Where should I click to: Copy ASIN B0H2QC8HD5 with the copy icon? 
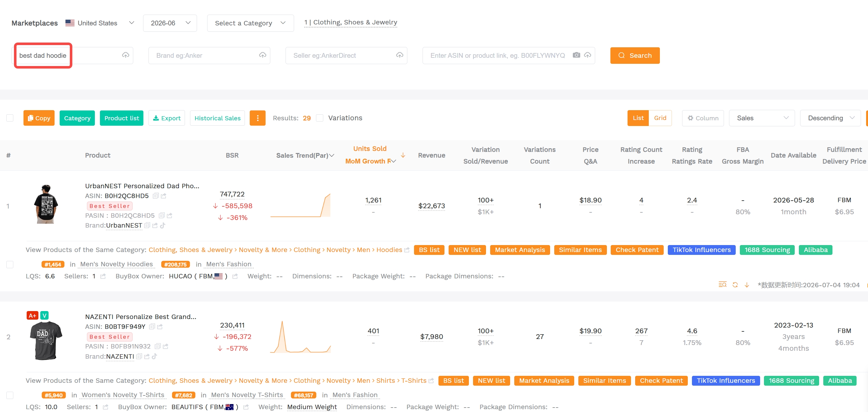[x=155, y=196]
